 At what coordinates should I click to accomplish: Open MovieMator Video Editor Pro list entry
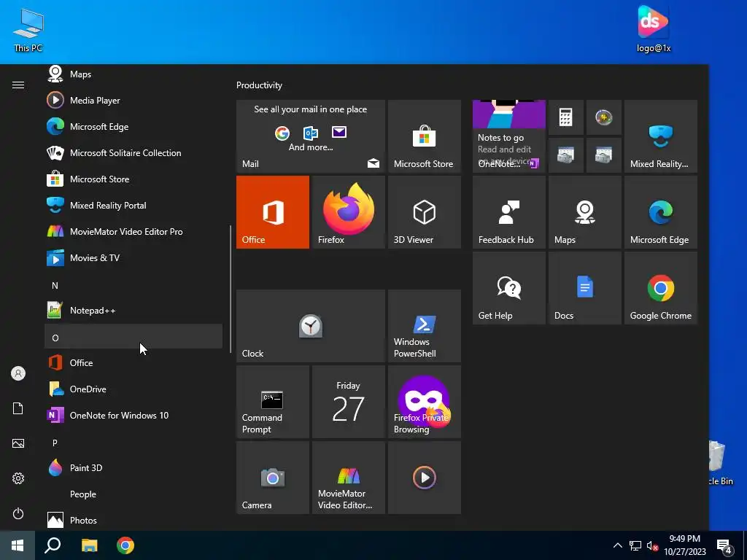(133, 231)
